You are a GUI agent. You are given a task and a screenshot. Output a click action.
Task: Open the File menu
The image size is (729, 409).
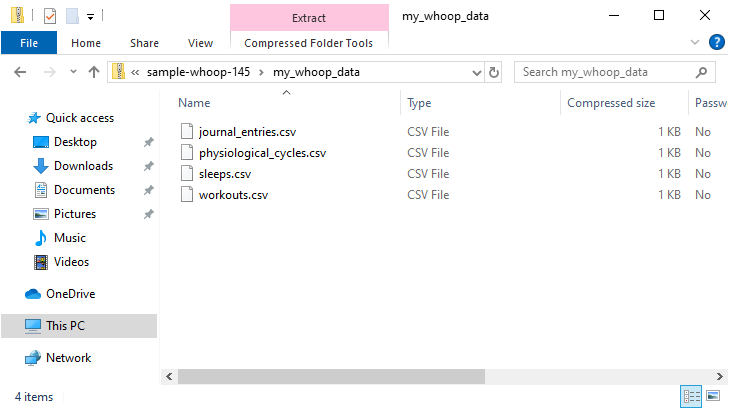pyautogui.click(x=29, y=43)
